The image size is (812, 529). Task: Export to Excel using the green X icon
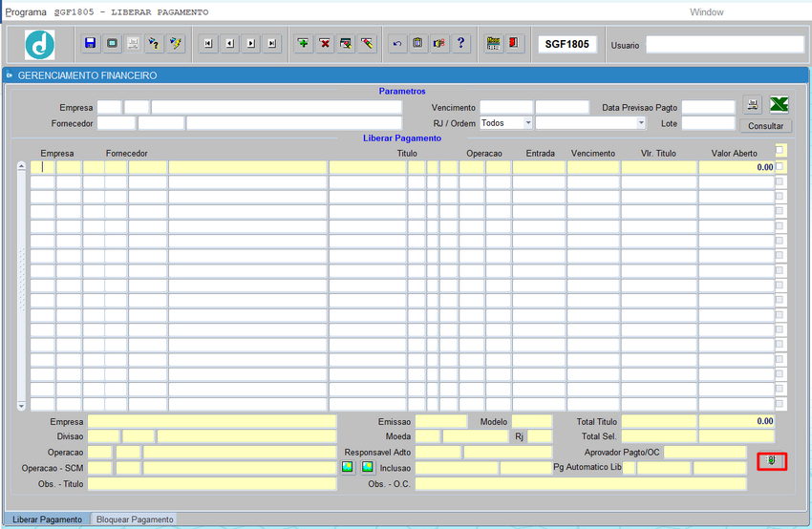(779, 104)
